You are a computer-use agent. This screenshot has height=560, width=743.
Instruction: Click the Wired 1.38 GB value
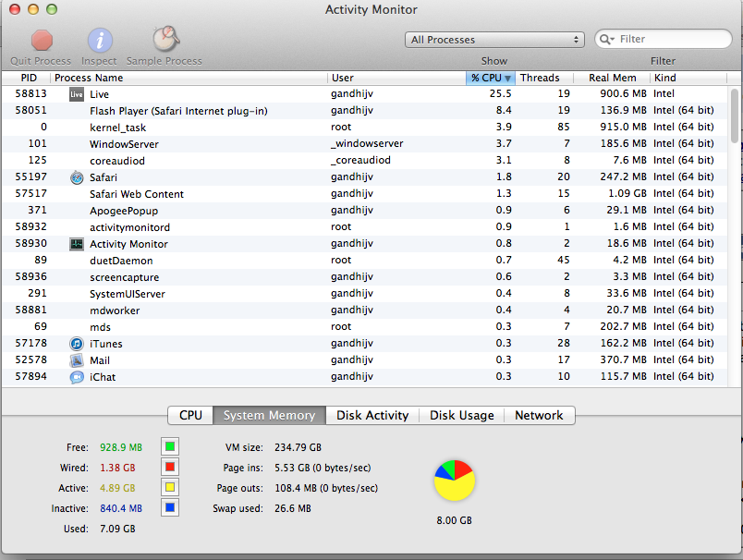point(117,468)
